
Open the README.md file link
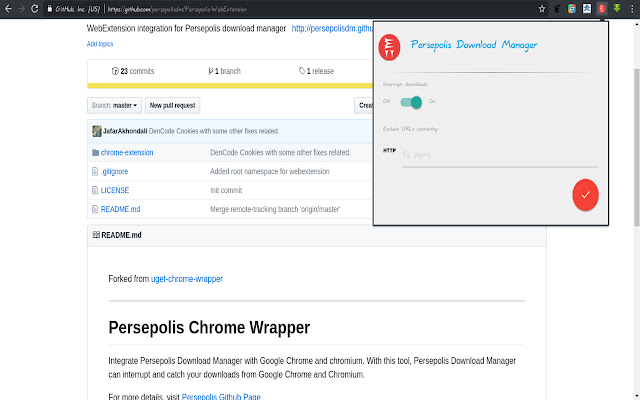click(x=120, y=209)
